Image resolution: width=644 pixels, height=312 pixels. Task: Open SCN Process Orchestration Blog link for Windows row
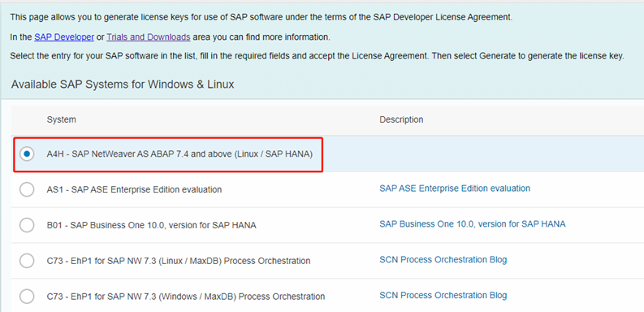tap(443, 295)
